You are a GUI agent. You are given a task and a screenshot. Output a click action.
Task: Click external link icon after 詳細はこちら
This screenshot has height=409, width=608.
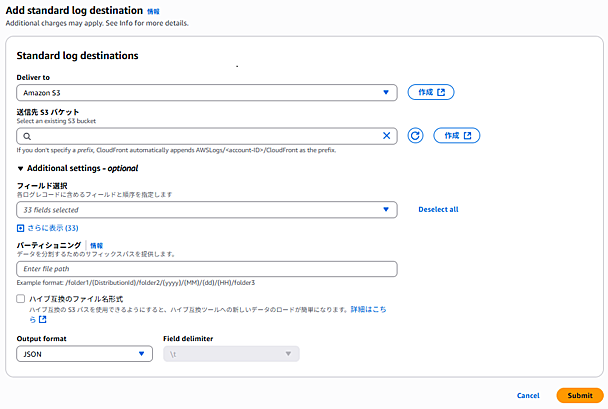pos(44,320)
